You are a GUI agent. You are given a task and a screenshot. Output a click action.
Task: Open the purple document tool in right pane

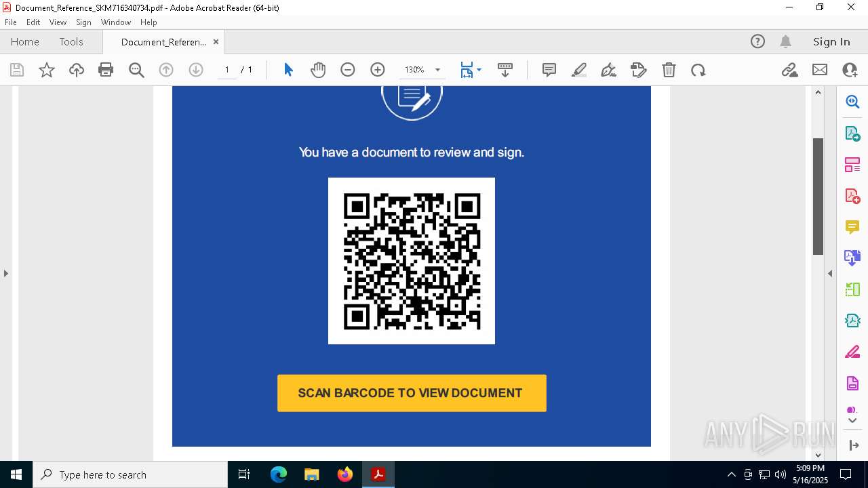(852, 384)
